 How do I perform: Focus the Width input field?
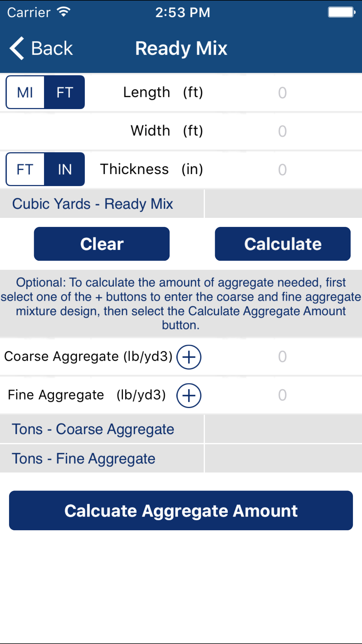pyautogui.click(x=282, y=131)
